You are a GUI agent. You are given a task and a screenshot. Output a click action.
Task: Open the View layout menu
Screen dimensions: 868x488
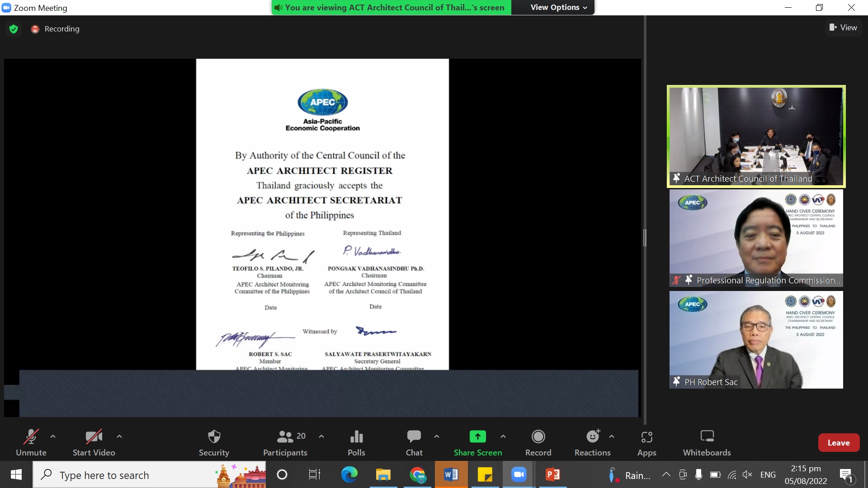[x=843, y=28]
